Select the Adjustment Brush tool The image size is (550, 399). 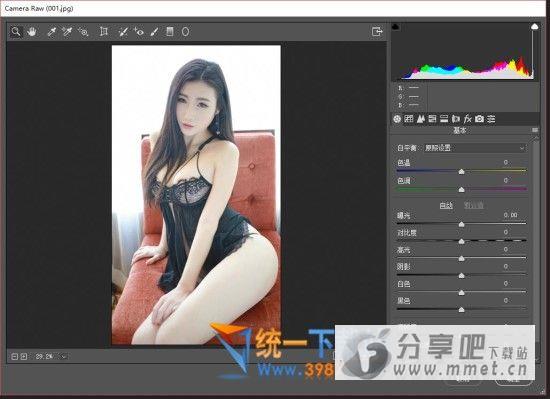pyautogui.click(x=154, y=32)
